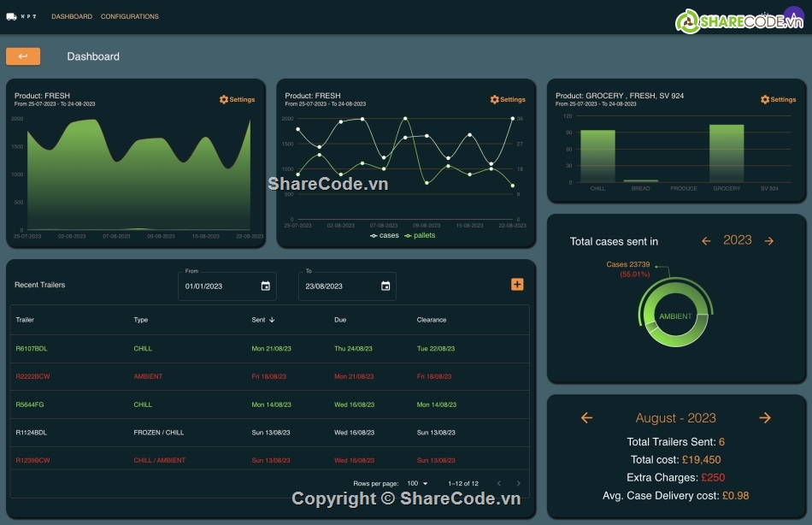Screen dimensions: 812x525
Task: Go to previous year in total cases
Action: (706, 241)
